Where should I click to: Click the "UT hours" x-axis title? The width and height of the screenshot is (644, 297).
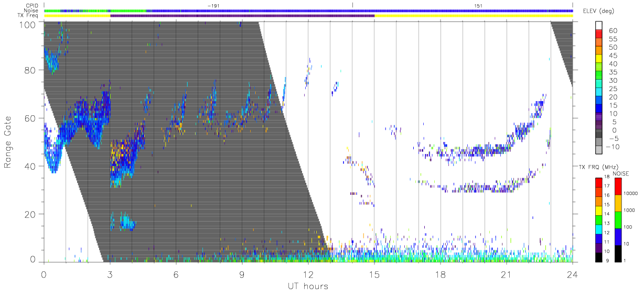tap(307, 286)
